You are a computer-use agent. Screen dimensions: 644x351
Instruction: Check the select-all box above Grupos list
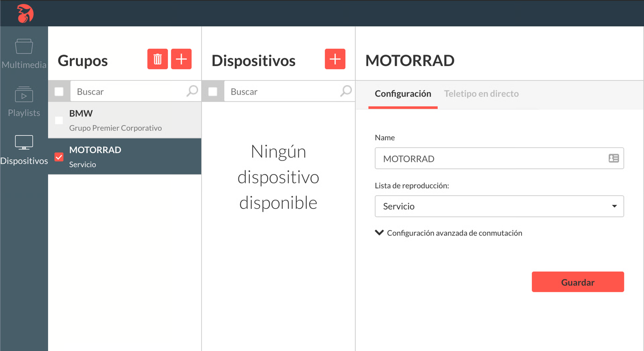click(59, 91)
